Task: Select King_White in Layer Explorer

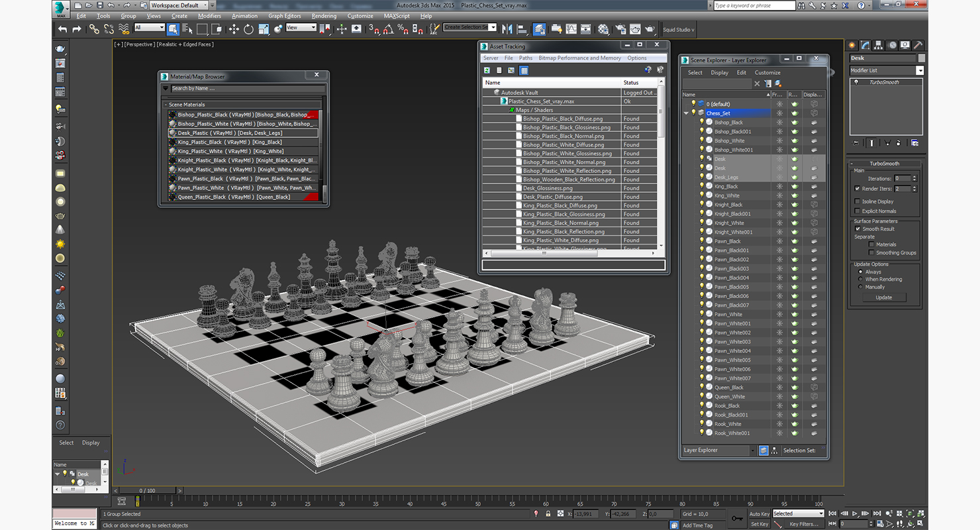Action: [x=727, y=195]
